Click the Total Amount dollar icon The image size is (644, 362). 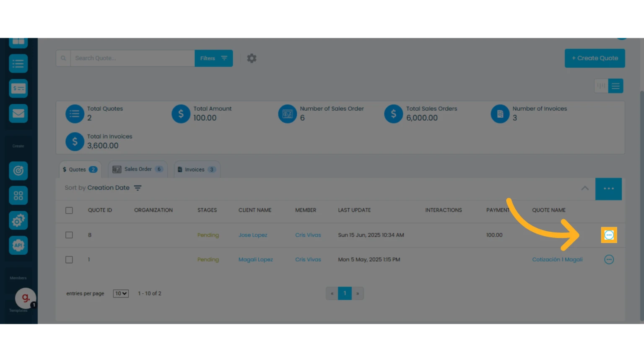(181, 114)
